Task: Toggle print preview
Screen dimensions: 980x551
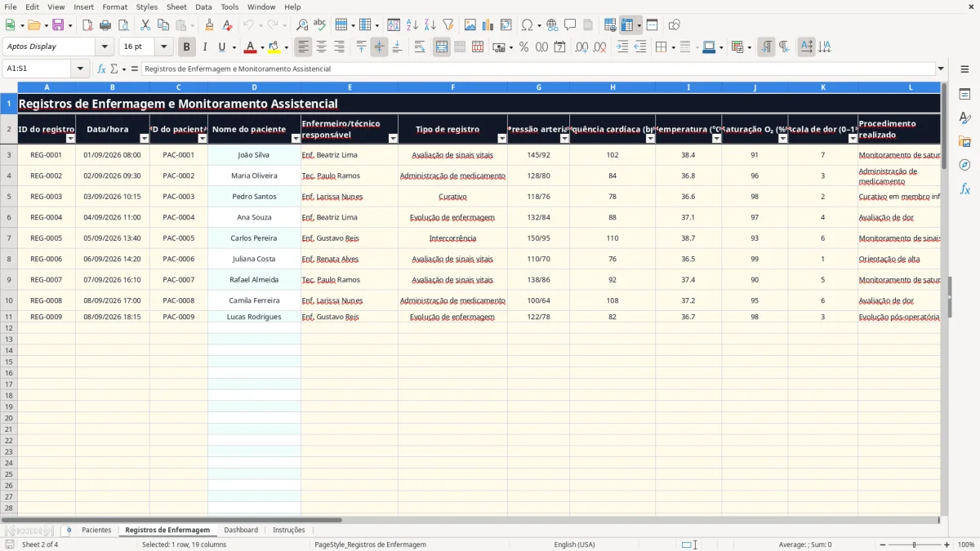Action: pos(123,25)
